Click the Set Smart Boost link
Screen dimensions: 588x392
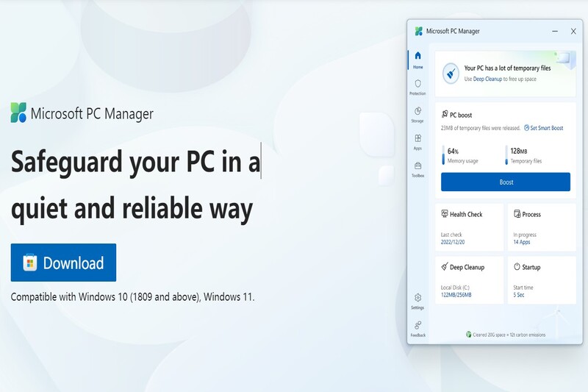[x=546, y=128]
